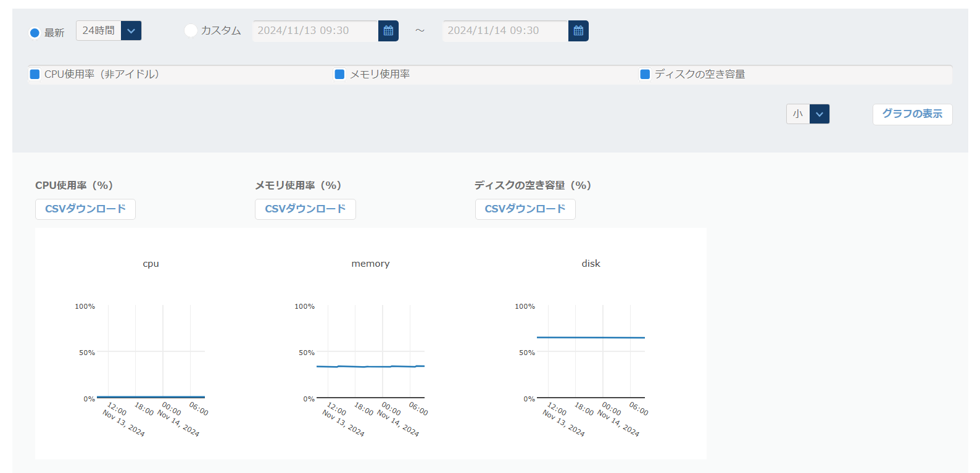980x473 pixels.
Task: Select the 最新 radio button
Action: 35,33
